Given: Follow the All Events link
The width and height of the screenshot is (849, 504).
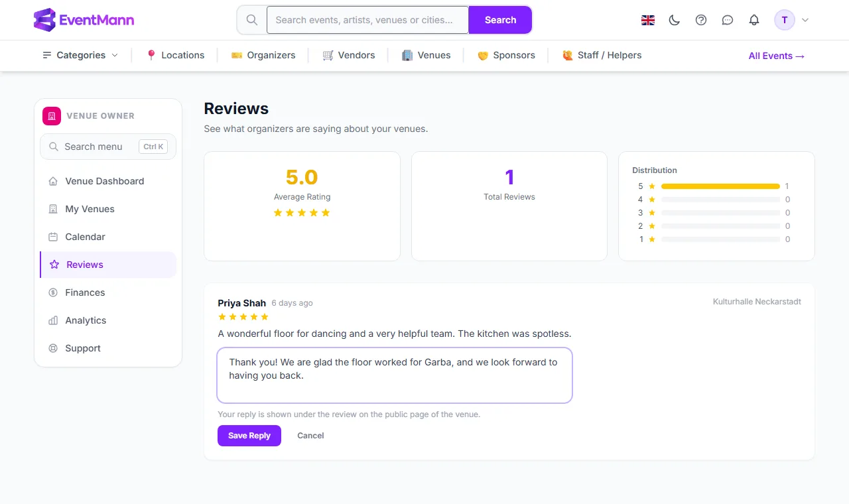Looking at the screenshot, I should pos(777,56).
